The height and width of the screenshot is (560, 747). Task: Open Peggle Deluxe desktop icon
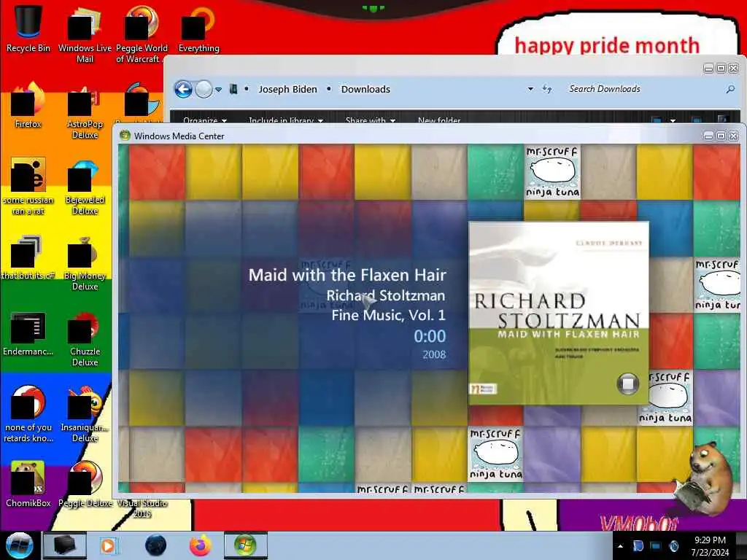coord(85,483)
